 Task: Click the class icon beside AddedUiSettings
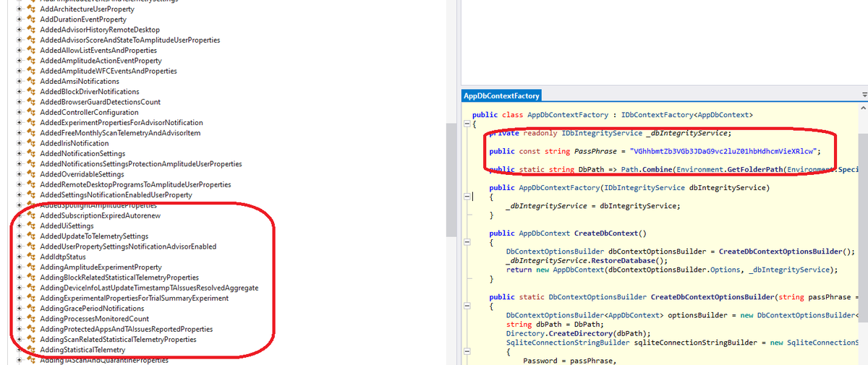pyautogui.click(x=30, y=226)
